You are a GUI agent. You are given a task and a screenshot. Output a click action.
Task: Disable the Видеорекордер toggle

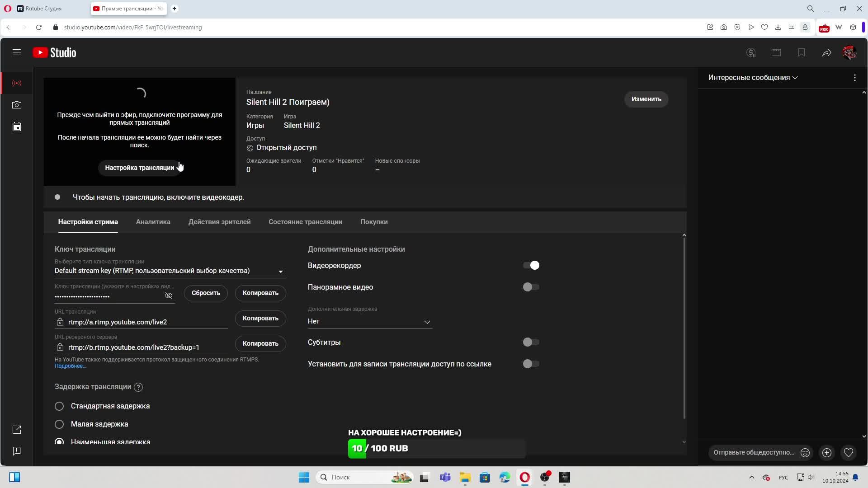pyautogui.click(x=531, y=265)
